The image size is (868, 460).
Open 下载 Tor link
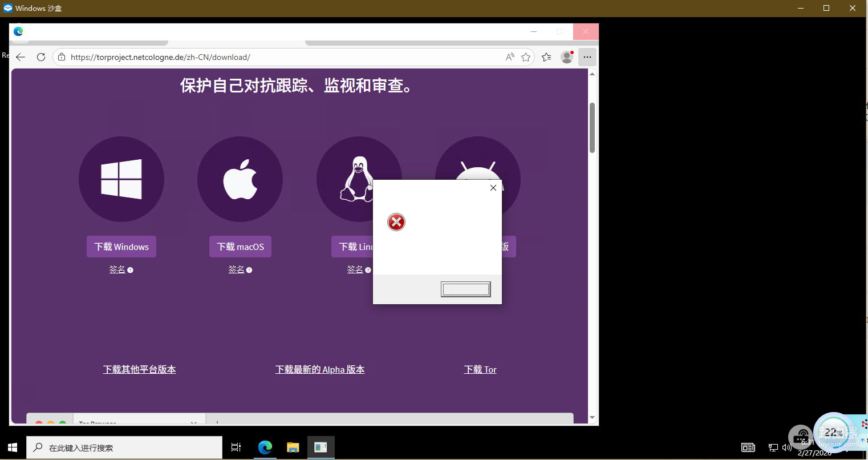[480, 370]
